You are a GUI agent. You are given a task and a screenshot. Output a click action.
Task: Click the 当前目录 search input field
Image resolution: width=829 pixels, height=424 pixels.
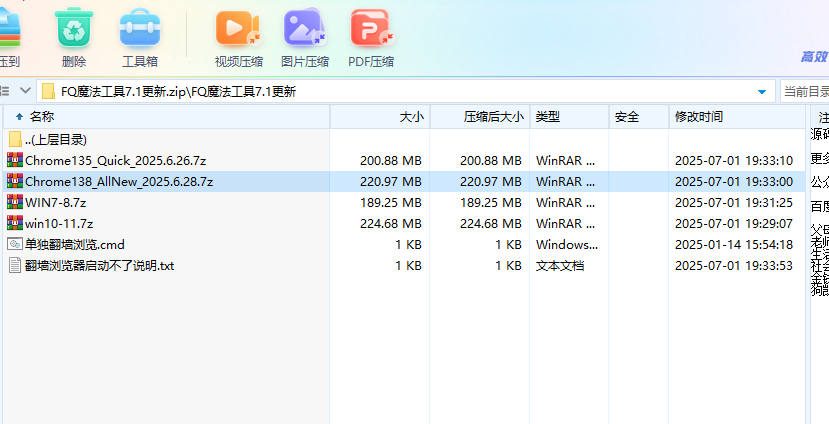coord(805,91)
